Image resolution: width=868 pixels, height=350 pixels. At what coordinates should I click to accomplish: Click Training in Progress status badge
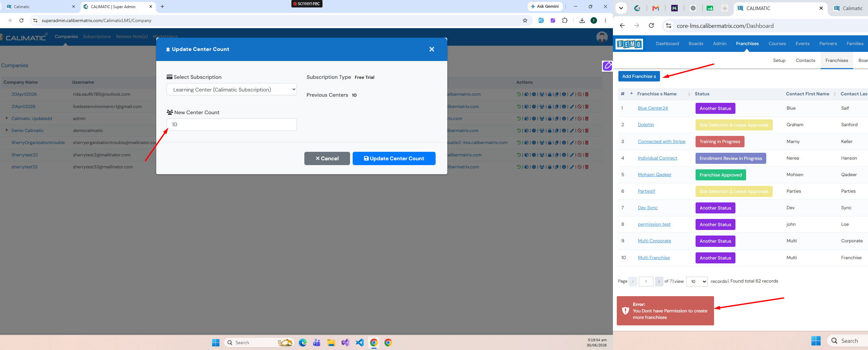(x=720, y=142)
